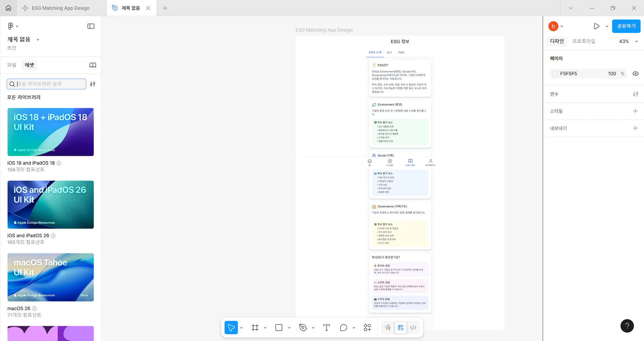Open the Actions components tool
The image size is (644, 341).
(367, 328)
